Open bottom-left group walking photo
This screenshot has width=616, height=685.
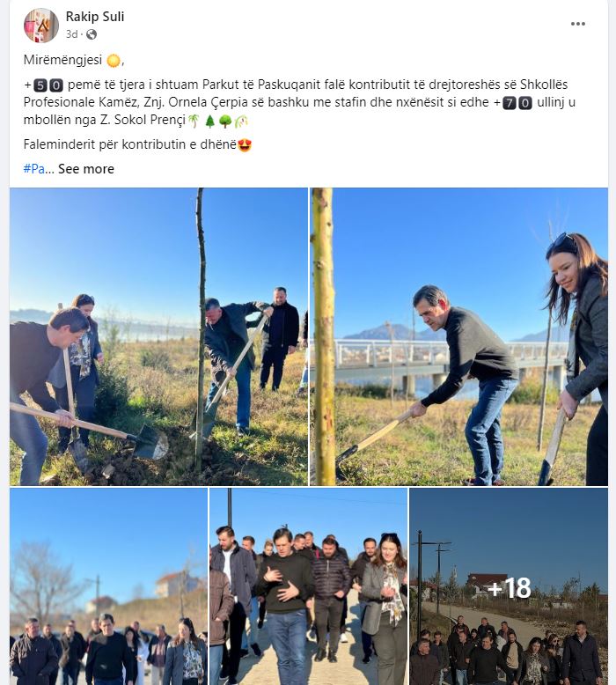point(109,586)
